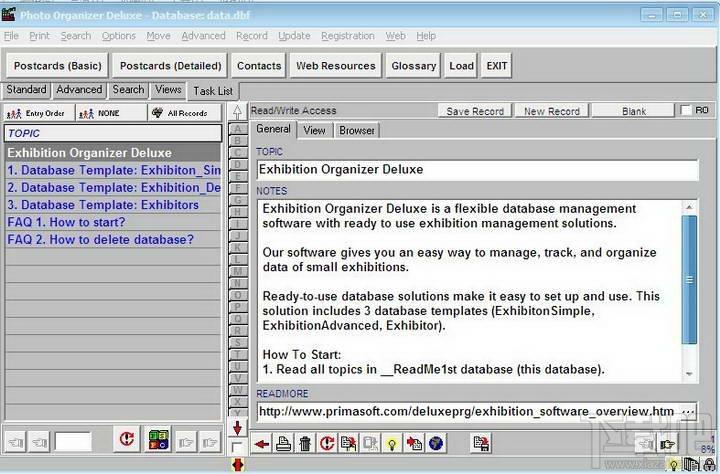The height and width of the screenshot is (474, 720).
Task: Click the Load button
Action: 461,66
